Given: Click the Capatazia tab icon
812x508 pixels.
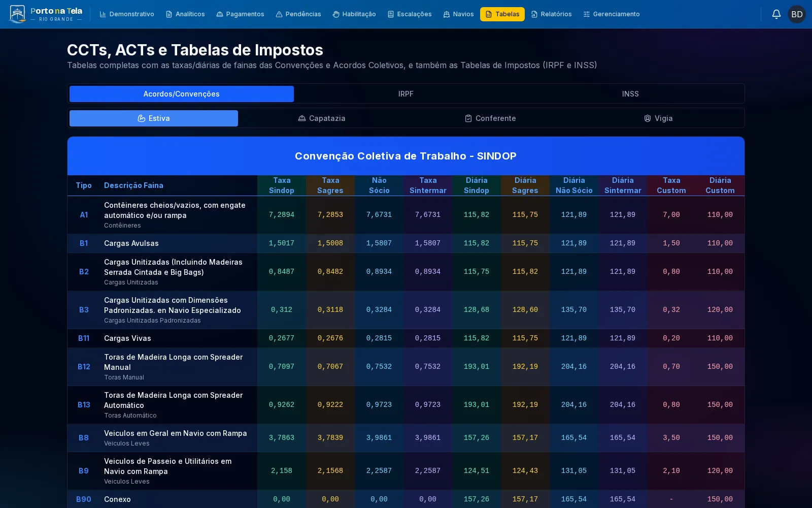Looking at the screenshot, I should [x=302, y=118].
